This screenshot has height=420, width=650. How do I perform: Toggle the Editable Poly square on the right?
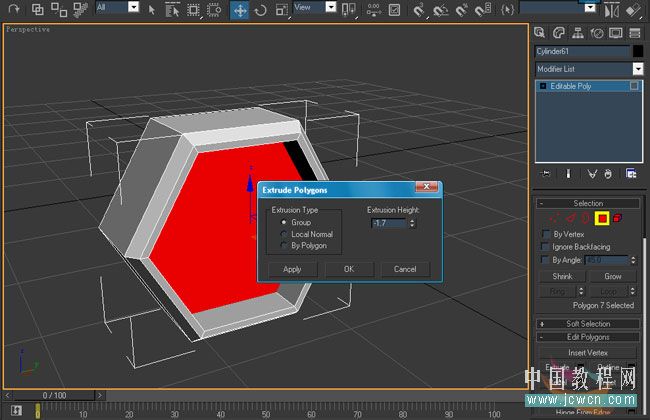[x=634, y=86]
